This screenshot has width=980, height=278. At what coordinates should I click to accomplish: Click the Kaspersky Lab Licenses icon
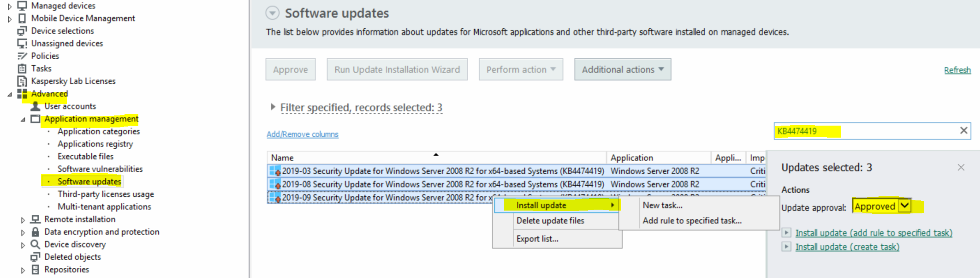click(x=22, y=81)
